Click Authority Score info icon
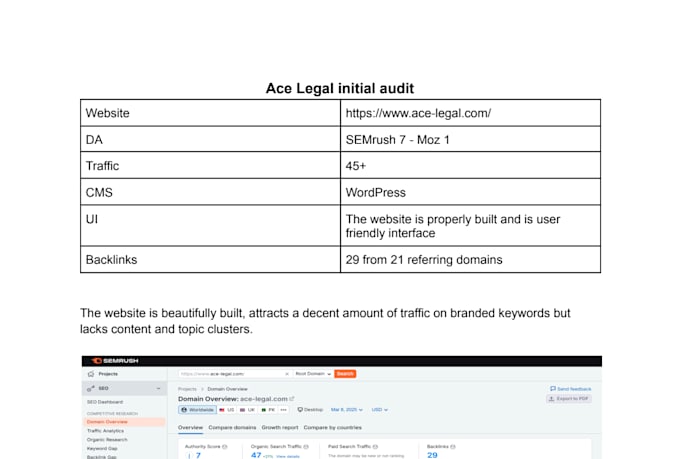 [225, 446]
